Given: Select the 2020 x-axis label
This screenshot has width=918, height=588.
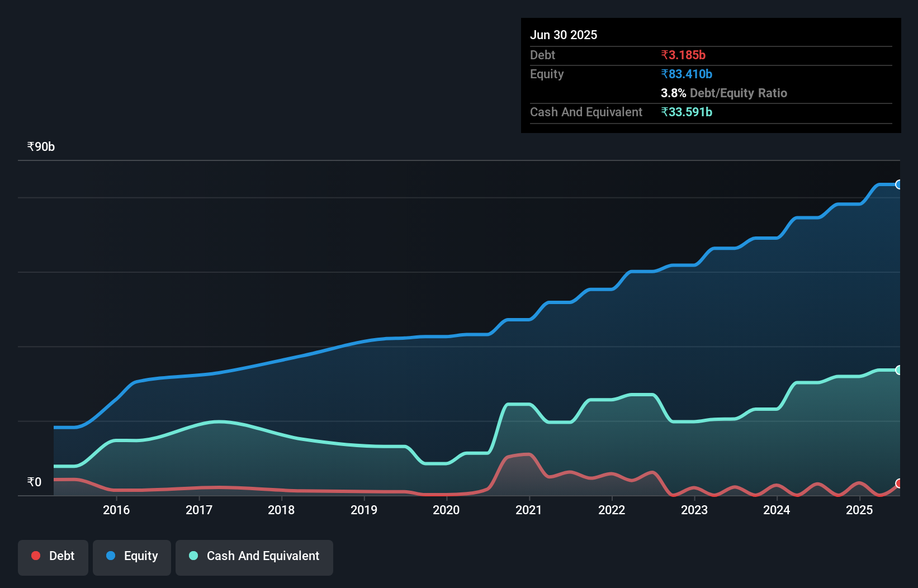Looking at the screenshot, I should click(446, 510).
